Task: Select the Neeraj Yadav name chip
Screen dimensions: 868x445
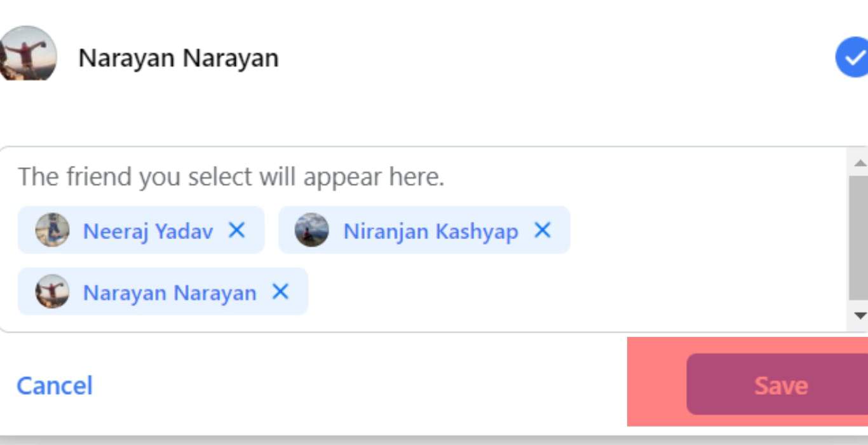Action: (141, 230)
